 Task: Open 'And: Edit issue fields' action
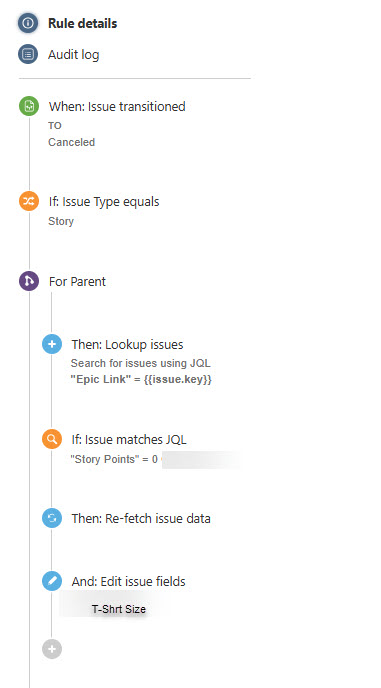coord(129,581)
